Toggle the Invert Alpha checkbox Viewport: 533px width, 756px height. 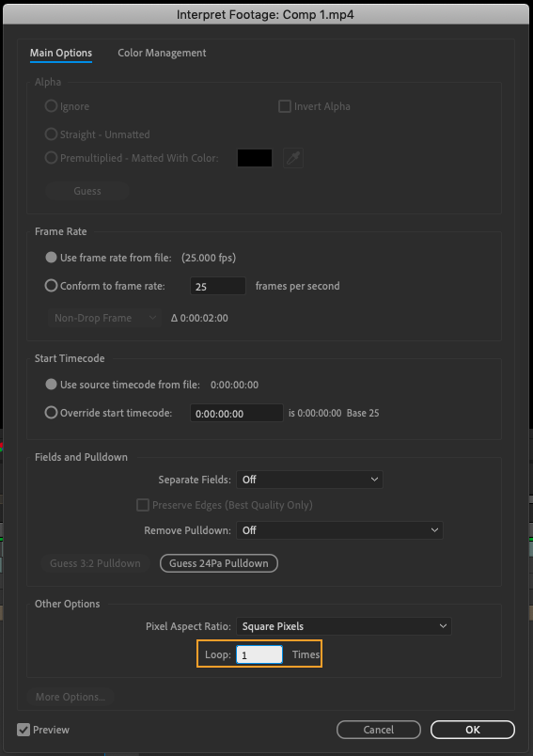click(285, 106)
